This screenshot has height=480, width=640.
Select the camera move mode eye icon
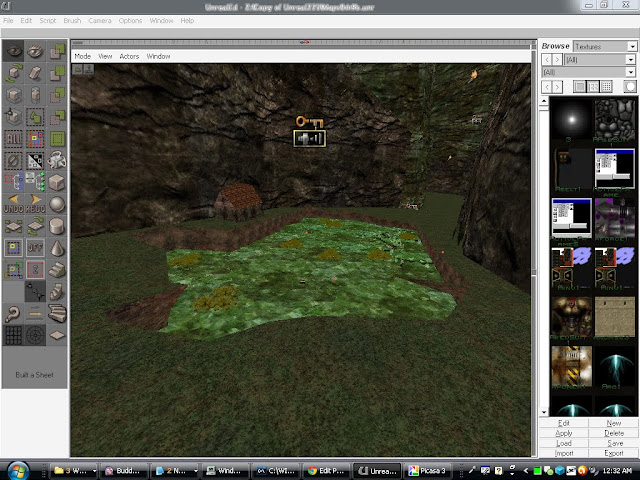point(13,51)
